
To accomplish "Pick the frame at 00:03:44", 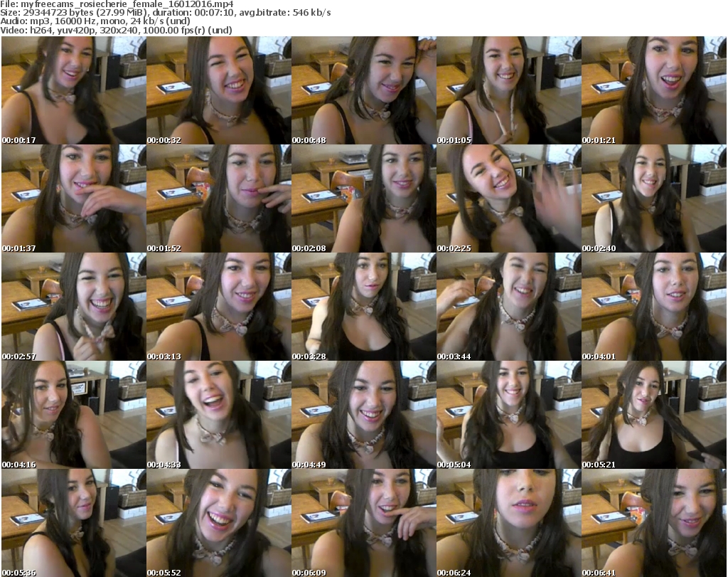I will 509,307.
